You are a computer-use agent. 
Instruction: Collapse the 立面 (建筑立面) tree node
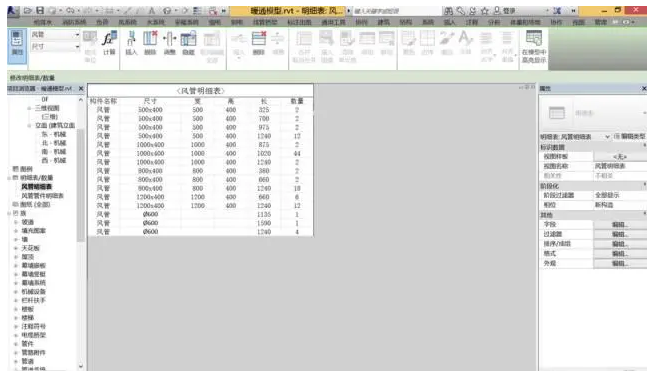(29, 125)
